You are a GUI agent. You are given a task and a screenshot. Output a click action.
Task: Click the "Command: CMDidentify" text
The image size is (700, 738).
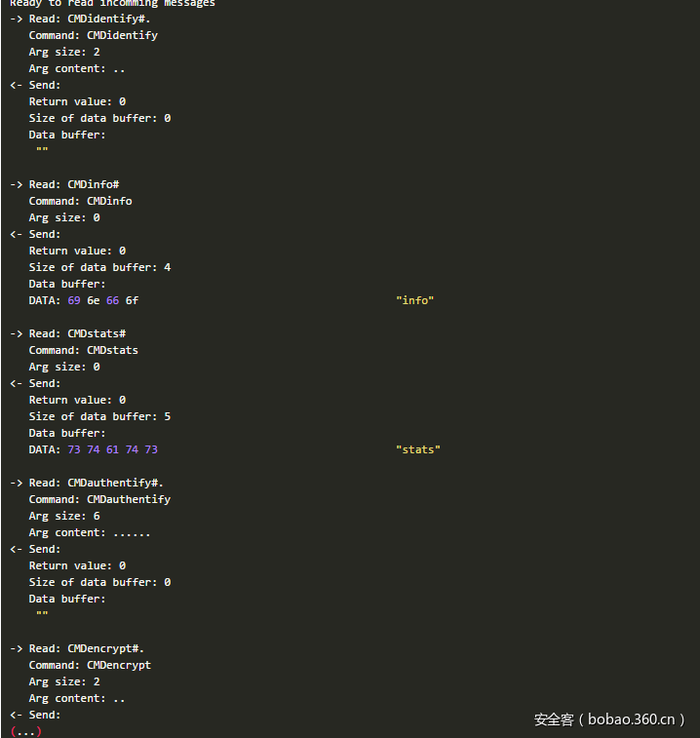tap(93, 35)
